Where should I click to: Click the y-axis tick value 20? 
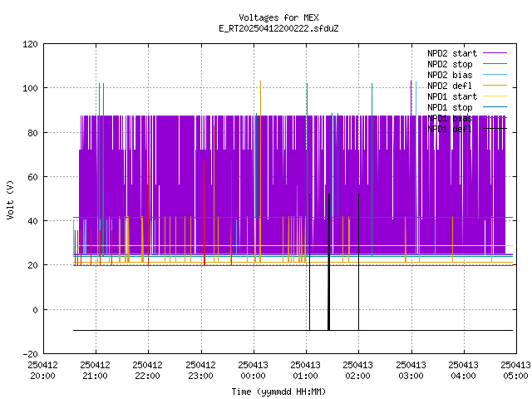(33, 265)
